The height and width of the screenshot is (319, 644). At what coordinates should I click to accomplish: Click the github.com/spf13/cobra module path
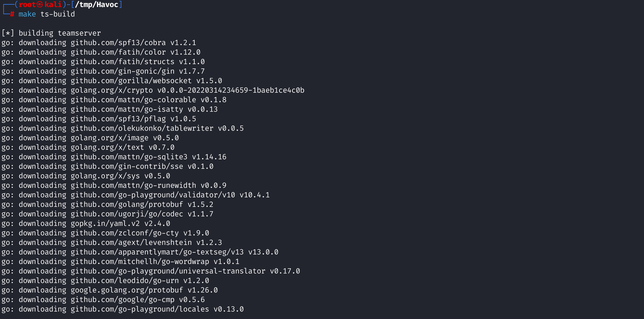click(x=118, y=43)
